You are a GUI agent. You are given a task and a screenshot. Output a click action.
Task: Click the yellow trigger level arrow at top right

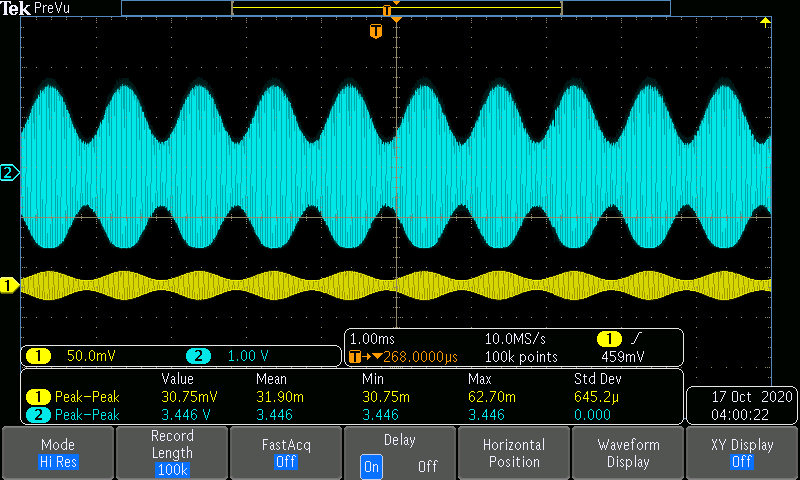(765, 22)
